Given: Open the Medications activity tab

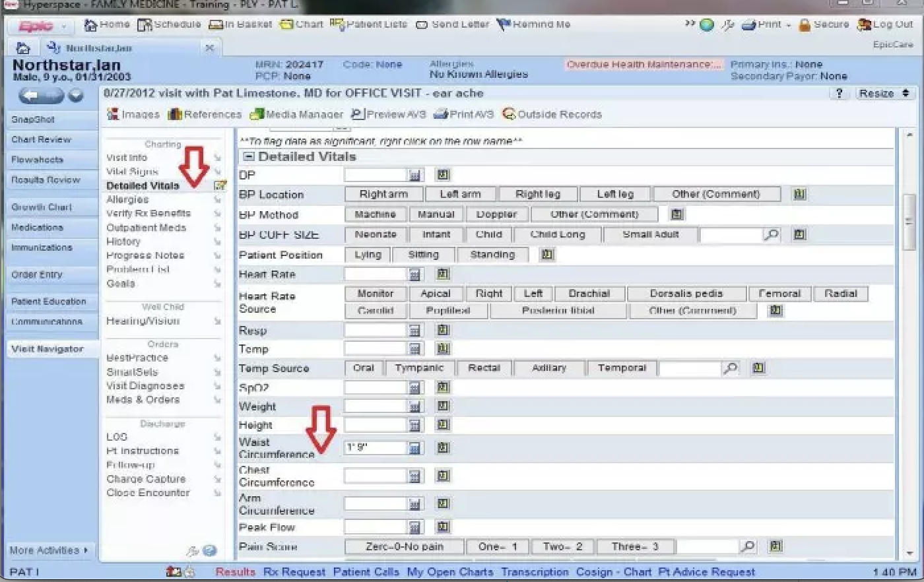Looking at the screenshot, I should pos(51,227).
